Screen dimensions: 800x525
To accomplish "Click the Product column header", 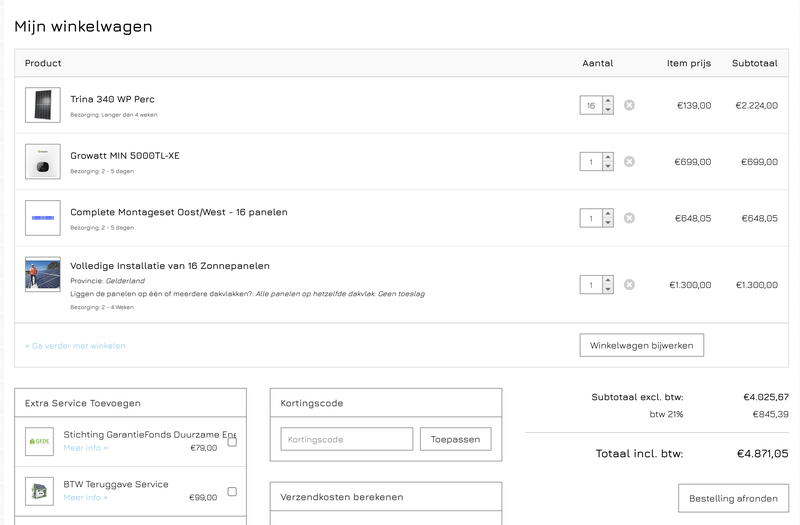I will click(x=43, y=63).
